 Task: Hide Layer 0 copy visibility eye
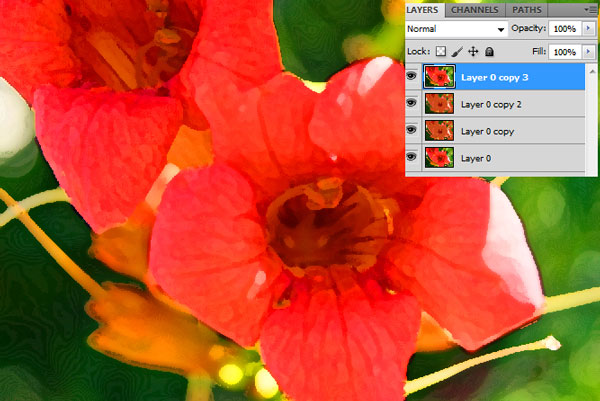tap(411, 130)
